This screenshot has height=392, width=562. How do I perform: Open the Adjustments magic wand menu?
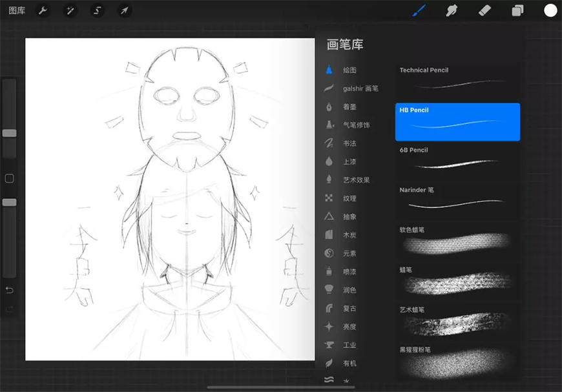[70, 11]
